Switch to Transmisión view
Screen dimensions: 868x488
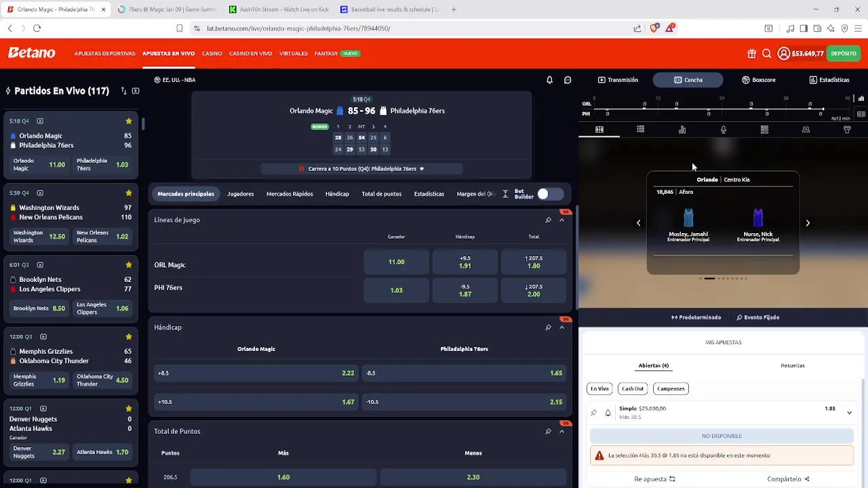[618, 80]
